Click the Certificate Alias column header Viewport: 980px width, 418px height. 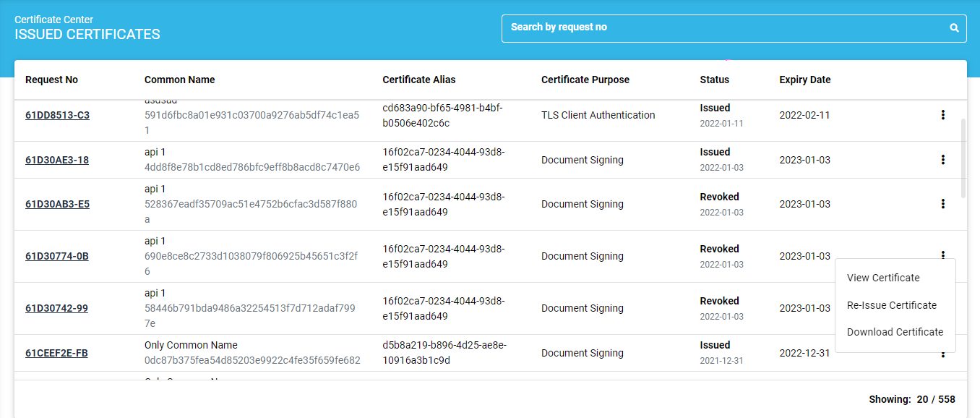point(419,80)
